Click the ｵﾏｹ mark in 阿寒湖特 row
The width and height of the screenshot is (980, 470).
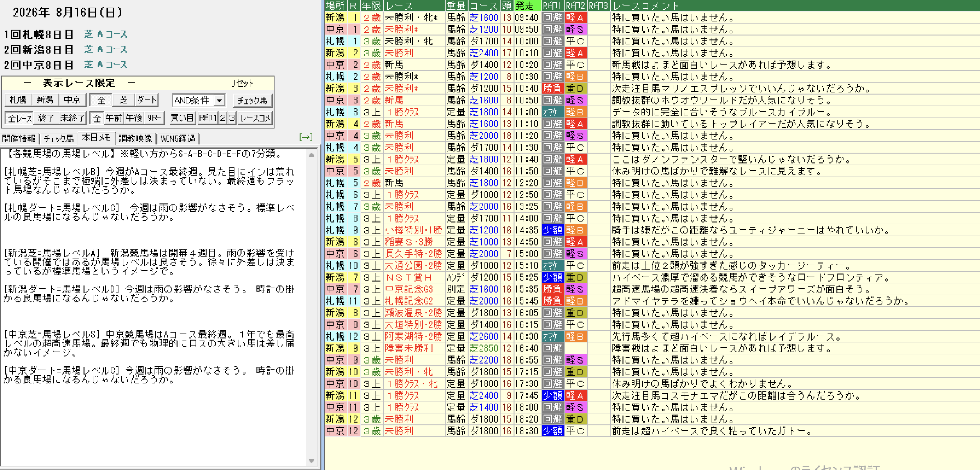[x=553, y=336]
